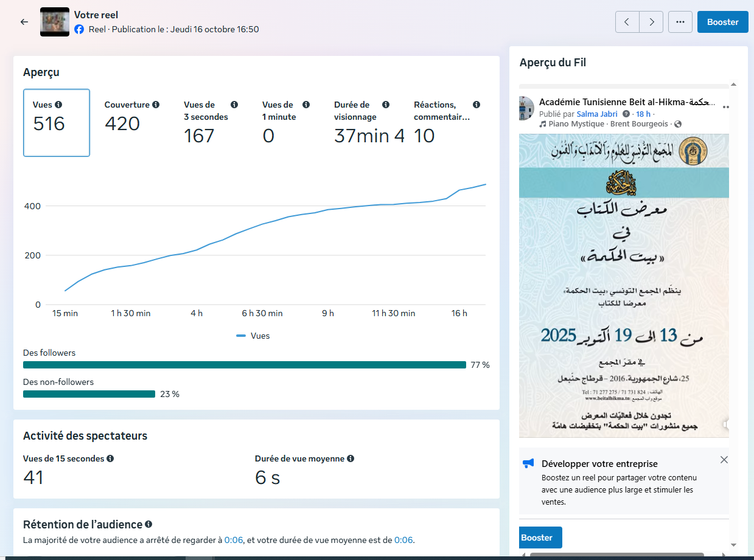Click info icon beside Durée de vue moyenne
The height and width of the screenshot is (560, 754).
(x=351, y=458)
